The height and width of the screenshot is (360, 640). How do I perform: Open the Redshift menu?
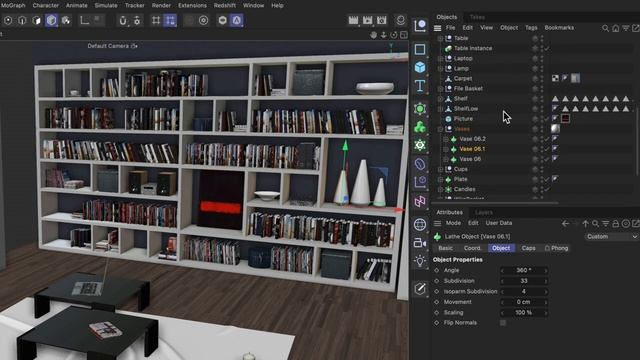(224, 5)
